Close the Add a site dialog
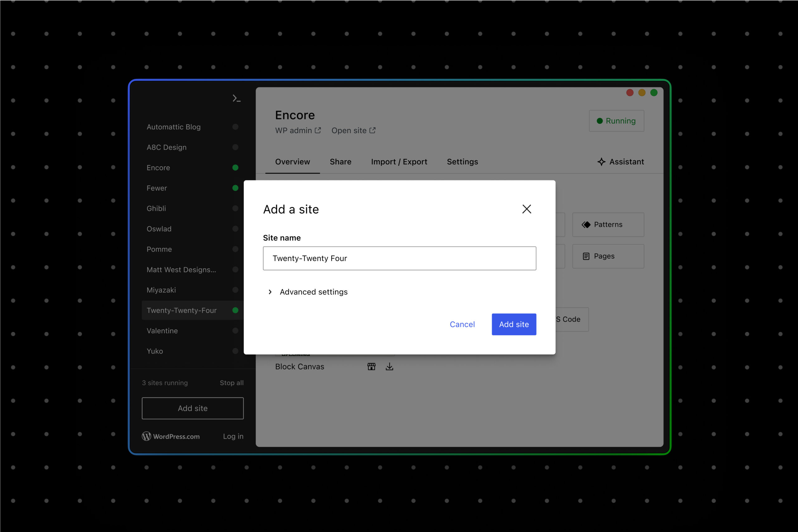 [x=526, y=209]
